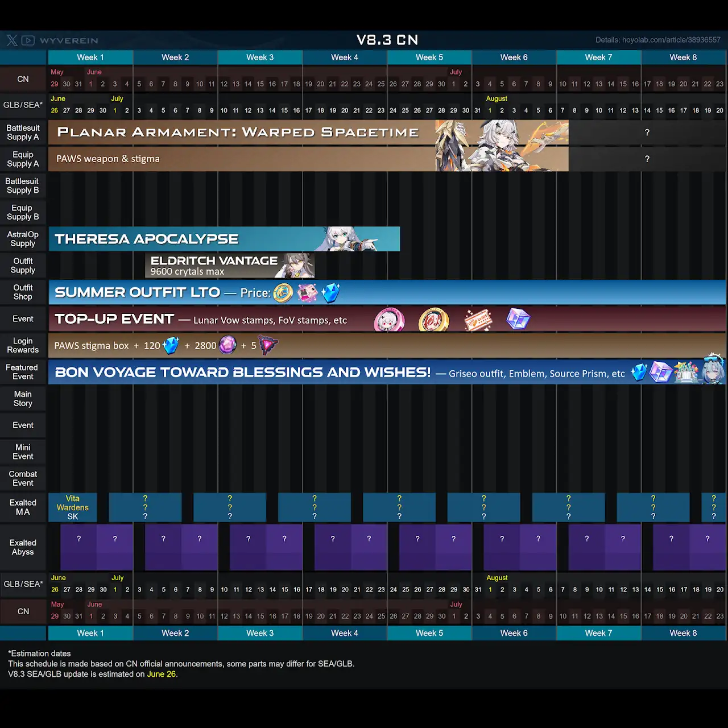The image size is (728, 728).
Task: Click the 9600 crytals max text
Action: point(187,272)
